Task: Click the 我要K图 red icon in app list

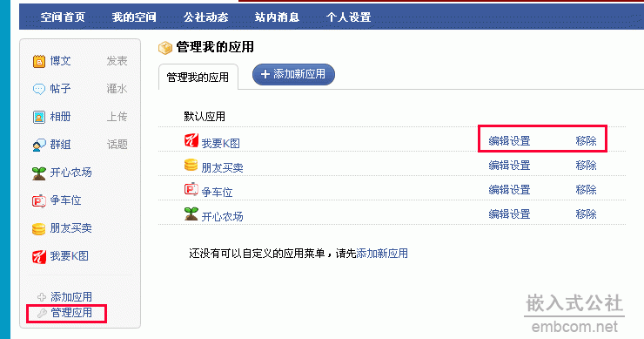Action: click(191, 140)
